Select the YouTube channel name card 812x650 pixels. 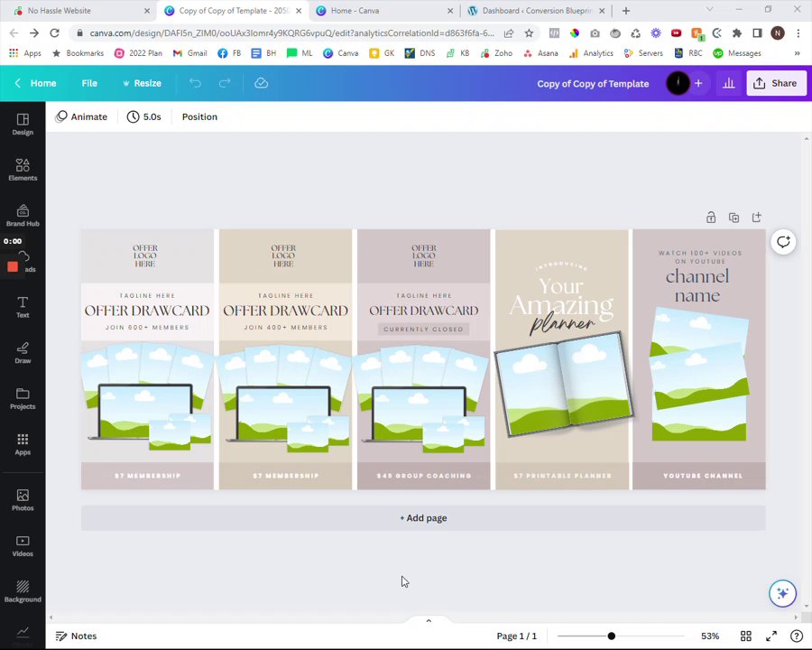(698, 359)
